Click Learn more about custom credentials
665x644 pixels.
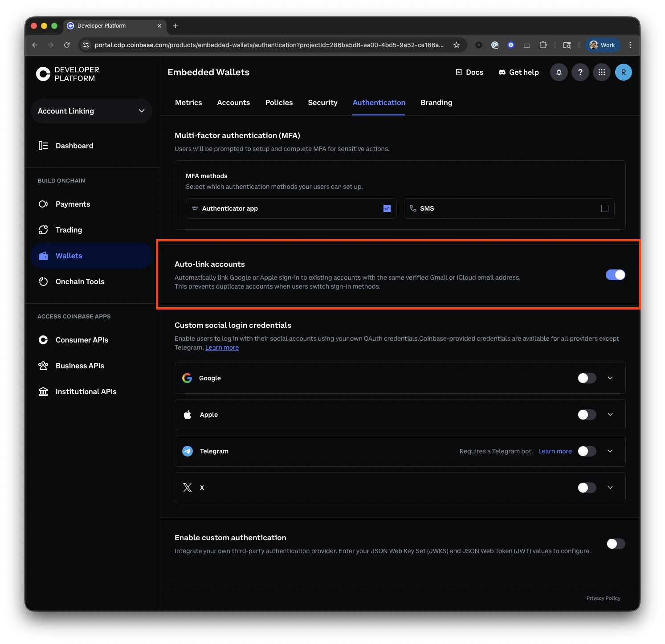[x=222, y=347]
